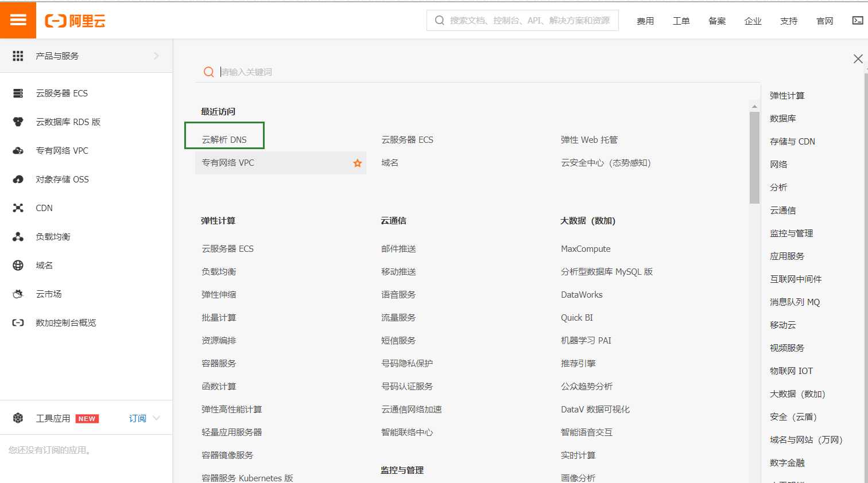Screen dimensions: 868x483
Task: Open DataWorks product
Action: 582,294
